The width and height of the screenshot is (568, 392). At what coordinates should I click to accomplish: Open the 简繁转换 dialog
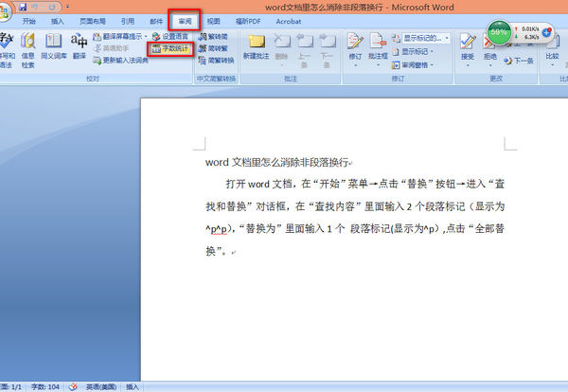(216, 61)
